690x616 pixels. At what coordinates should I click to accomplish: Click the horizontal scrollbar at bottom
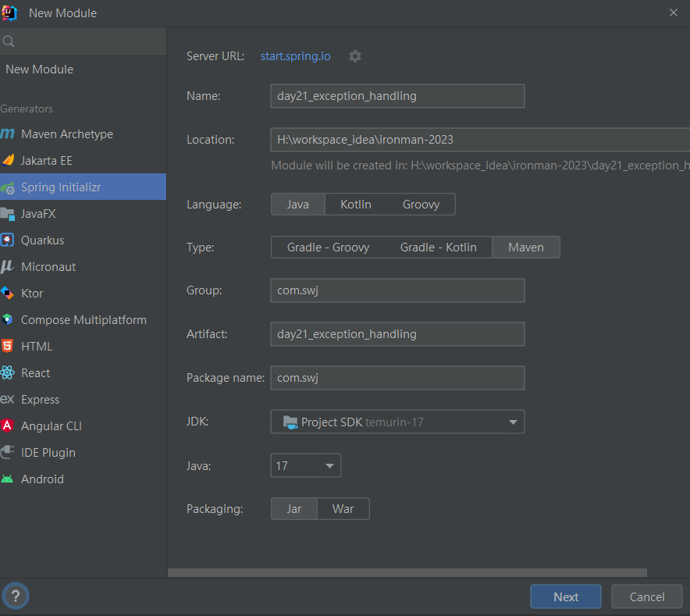coord(407,573)
